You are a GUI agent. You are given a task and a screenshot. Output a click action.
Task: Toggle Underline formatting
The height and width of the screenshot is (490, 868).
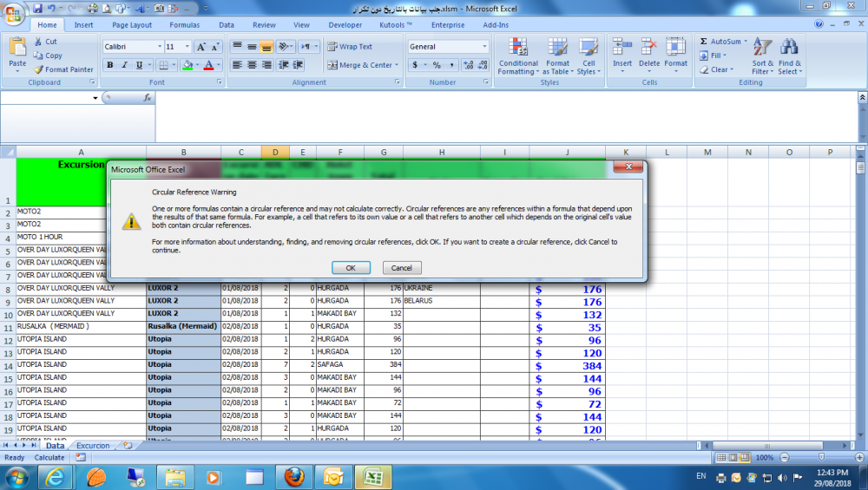point(139,65)
